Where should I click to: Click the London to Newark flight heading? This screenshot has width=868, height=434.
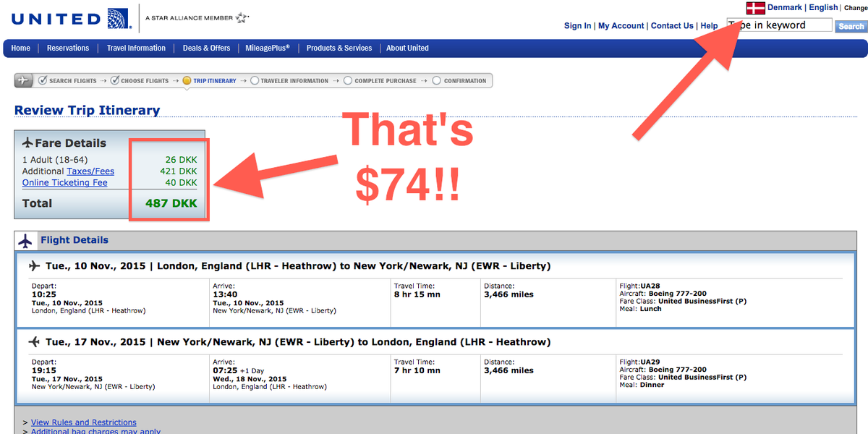tap(298, 266)
